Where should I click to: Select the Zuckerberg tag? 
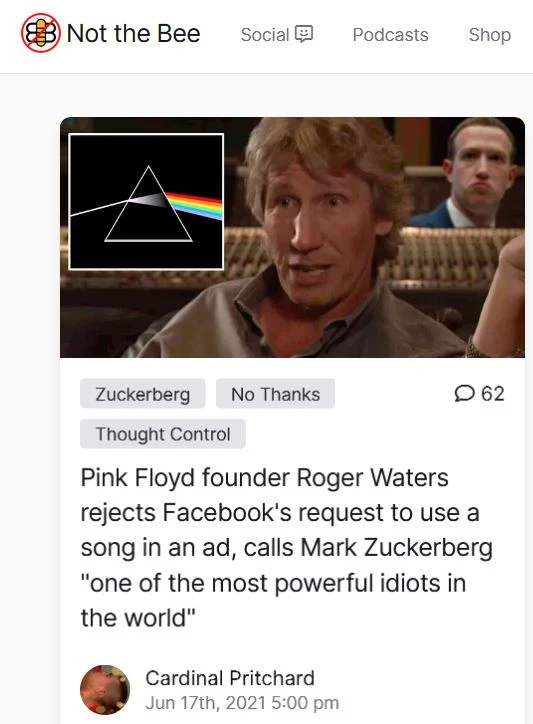[143, 394]
